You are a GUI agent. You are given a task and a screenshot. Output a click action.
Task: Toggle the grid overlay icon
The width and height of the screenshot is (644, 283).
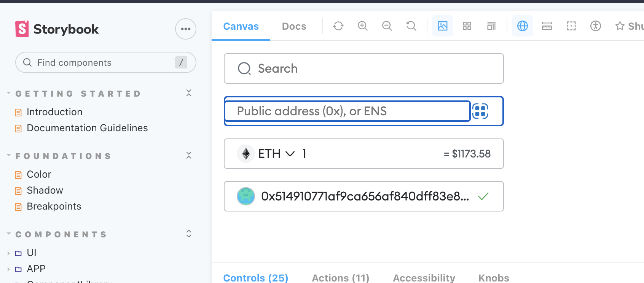(x=467, y=26)
